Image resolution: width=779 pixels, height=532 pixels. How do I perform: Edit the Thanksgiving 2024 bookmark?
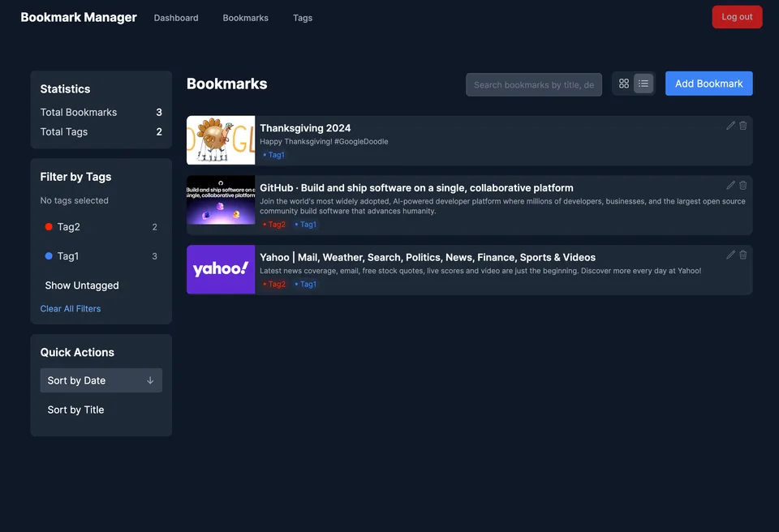[730, 126]
